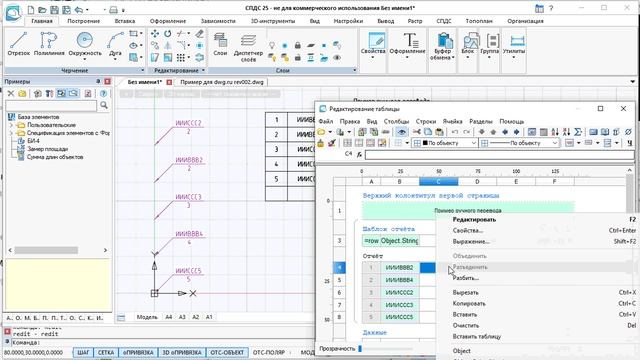Select the ИИИВВВ4 cell in report table
Image resolution: width=640 pixels, height=360 pixels.
[399, 280]
